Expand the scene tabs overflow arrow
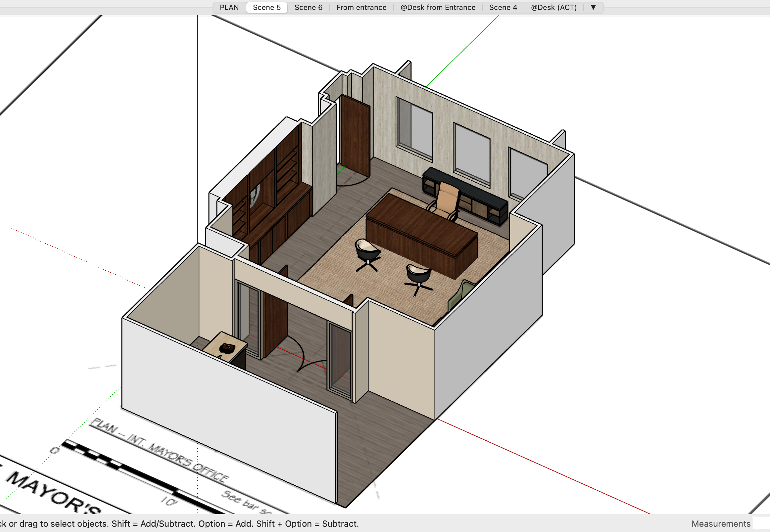This screenshot has width=770, height=532. pyautogui.click(x=593, y=7)
